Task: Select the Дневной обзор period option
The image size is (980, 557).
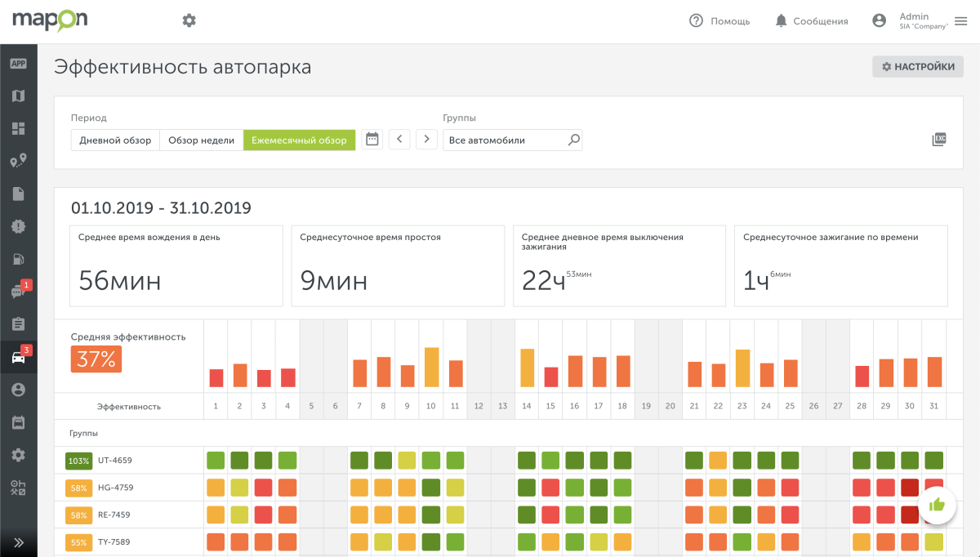Action: coord(115,140)
